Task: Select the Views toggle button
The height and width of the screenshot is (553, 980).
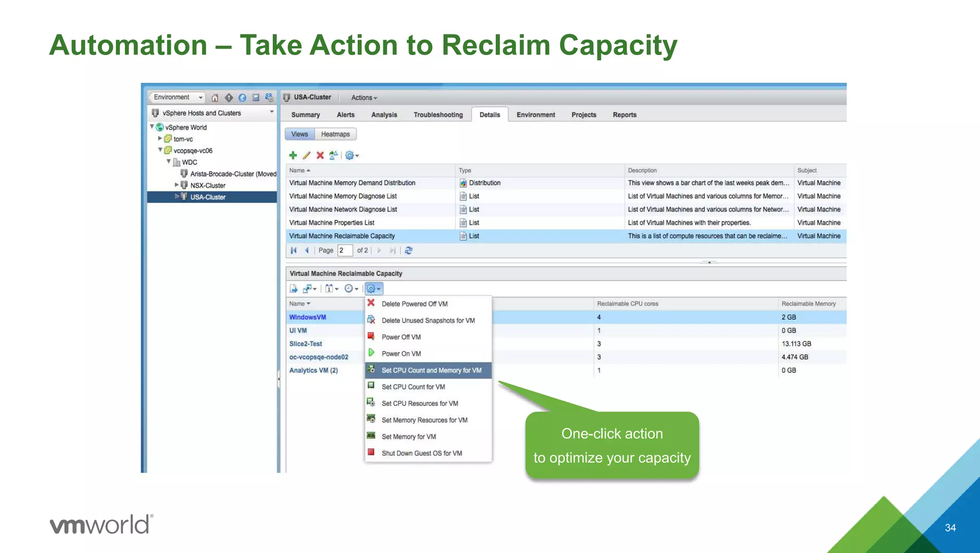Action: (300, 134)
